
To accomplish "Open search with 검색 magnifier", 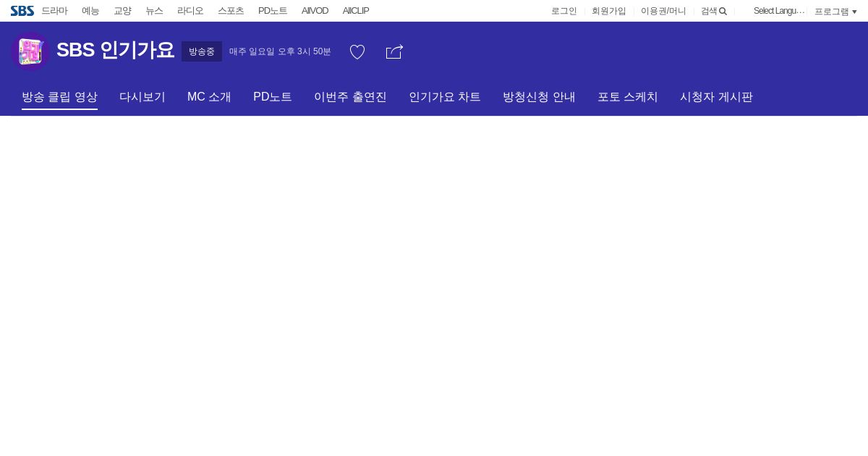I will click(714, 11).
